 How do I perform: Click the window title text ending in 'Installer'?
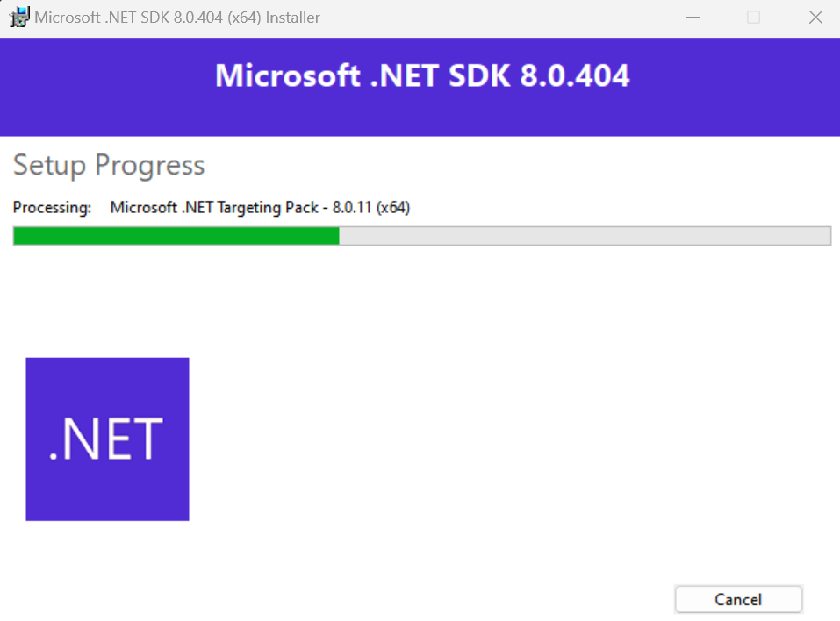pos(177,18)
